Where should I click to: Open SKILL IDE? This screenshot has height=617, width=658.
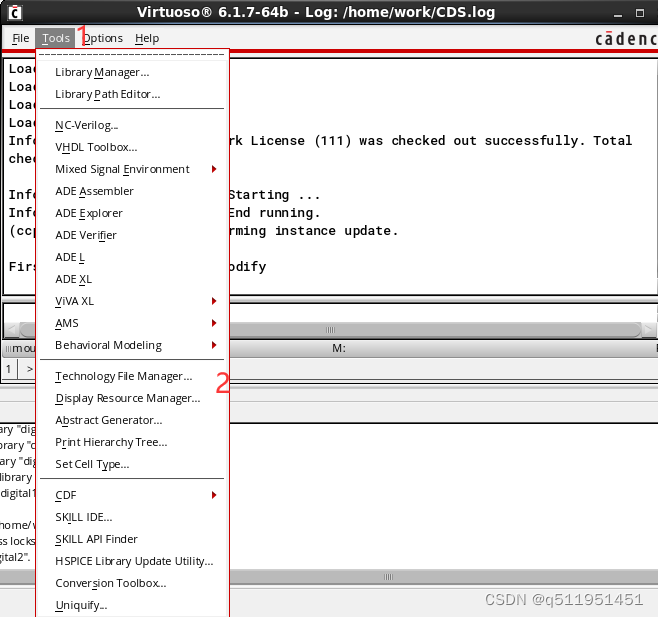132,517
